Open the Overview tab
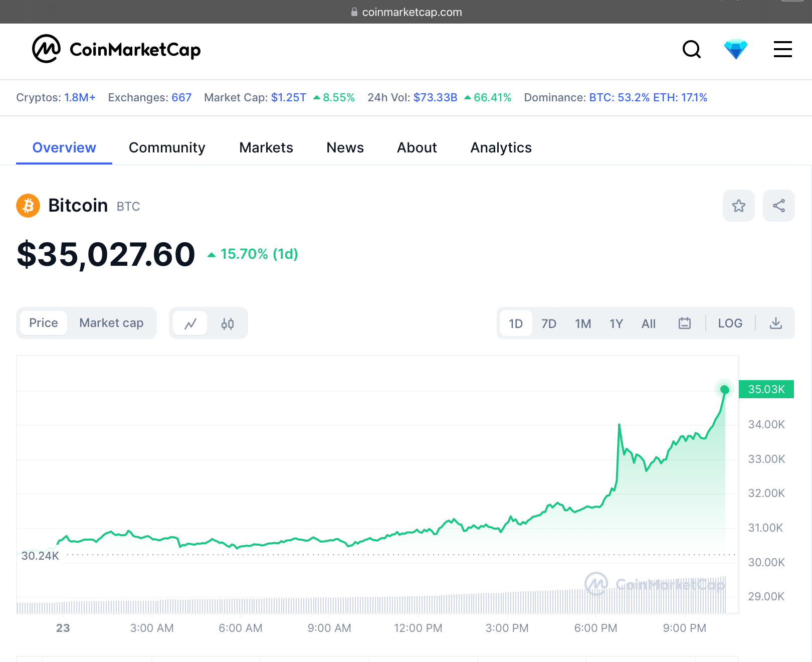Image resolution: width=812 pixels, height=662 pixels. pos(64,147)
